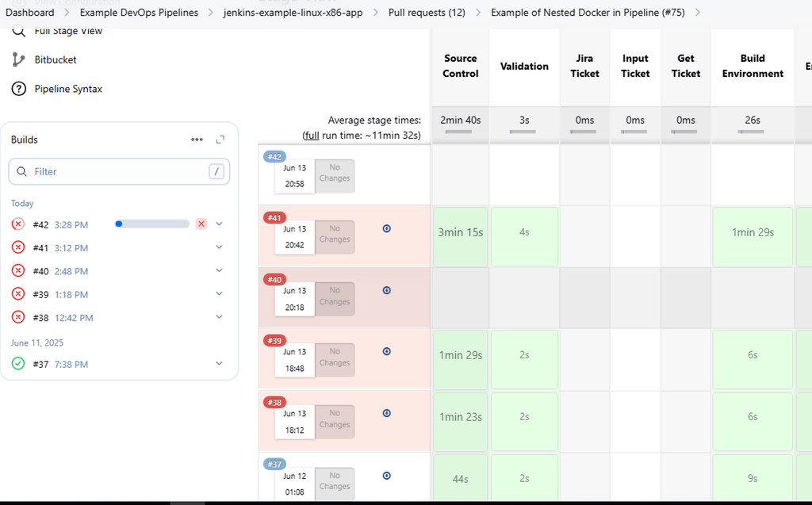Open the dropdown chevron for build #40
The image size is (812, 505).
click(x=220, y=270)
